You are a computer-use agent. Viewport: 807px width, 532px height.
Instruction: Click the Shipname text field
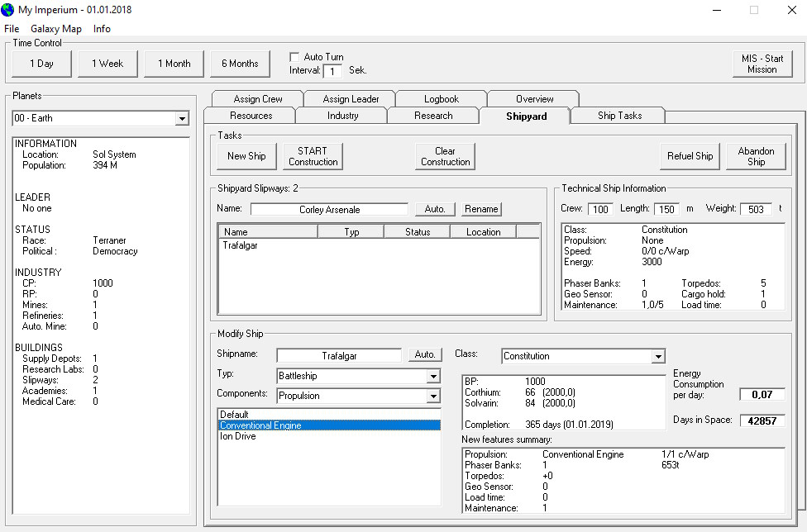[340, 355]
